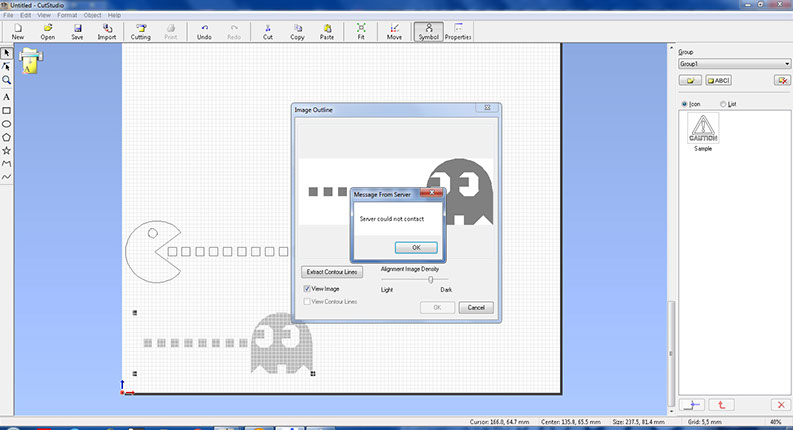Screen dimensions: 793x430
Task: Open the Edit menu
Action: coord(26,15)
